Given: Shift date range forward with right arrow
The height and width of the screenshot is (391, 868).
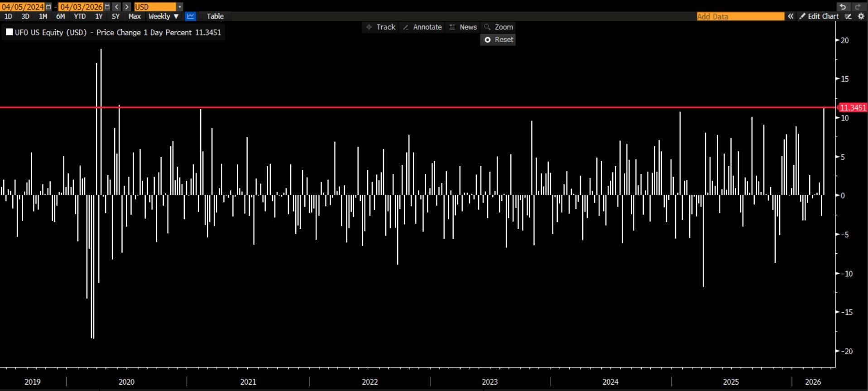Looking at the screenshot, I should 127,7.
